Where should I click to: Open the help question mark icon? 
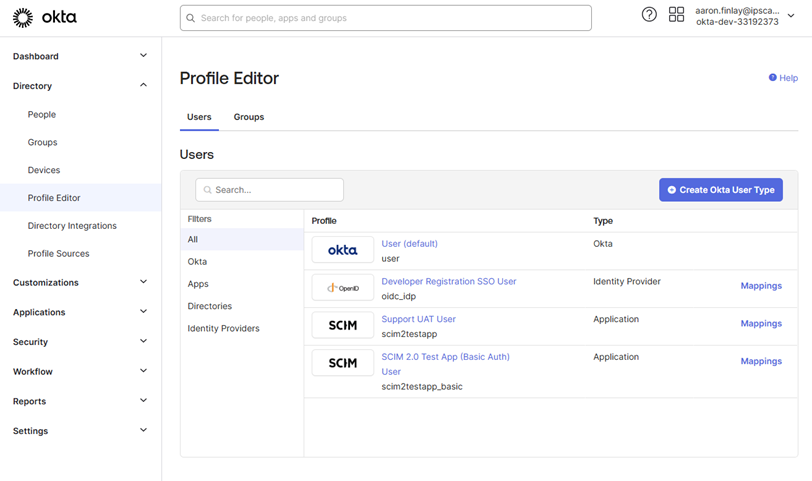(649, 15)
